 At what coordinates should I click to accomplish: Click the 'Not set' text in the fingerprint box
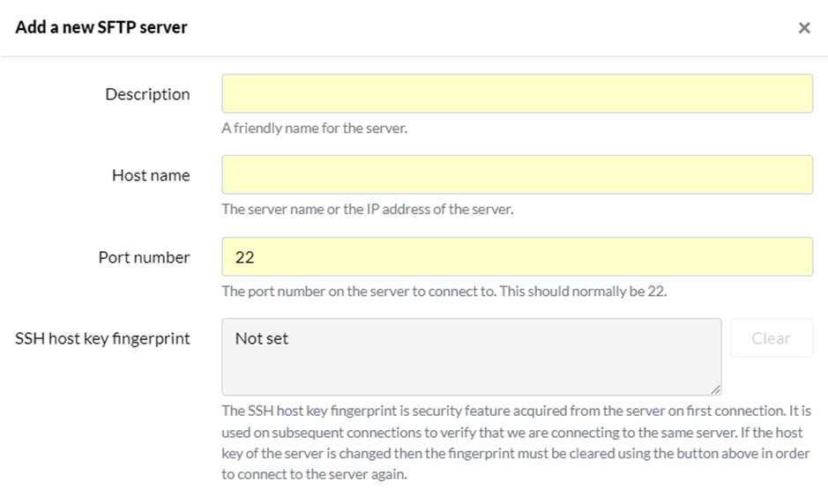coord(261,338)
